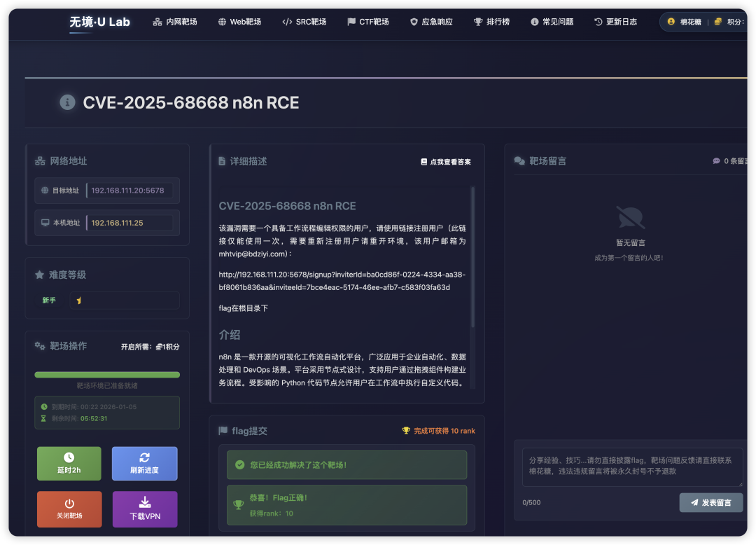The width and height of the screenshot is (756, 545).
Task: Open the 应急响应 menu item
Action: pyautogui.click(x=431, y=22)
